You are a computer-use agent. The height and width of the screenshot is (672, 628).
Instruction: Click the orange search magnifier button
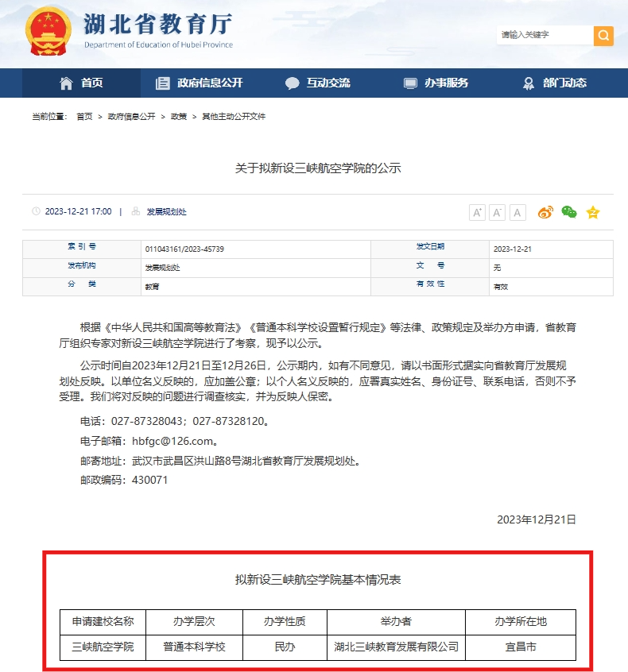tap(603, 35)
